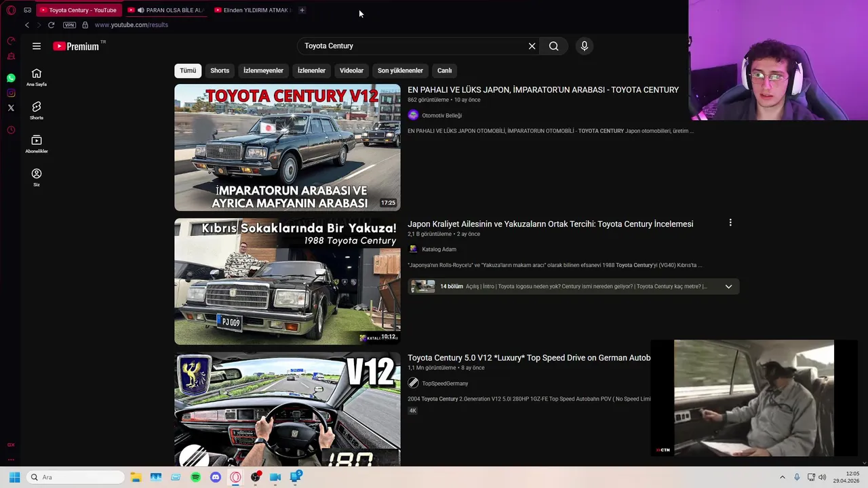Click the 4K quality badge
Viewport: 868px width, 488px height.
tap(412, 411)
